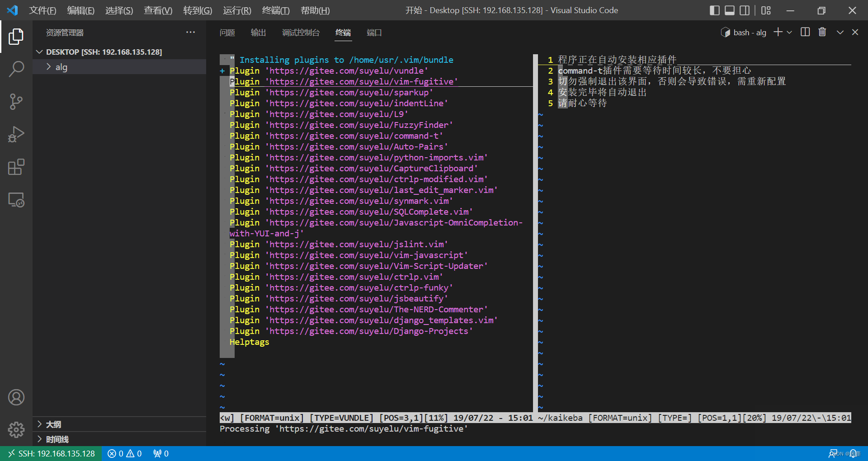Open the explorer More Actions ellipsis
Screen dimensions: 868x461
click(x=190, y=32)
